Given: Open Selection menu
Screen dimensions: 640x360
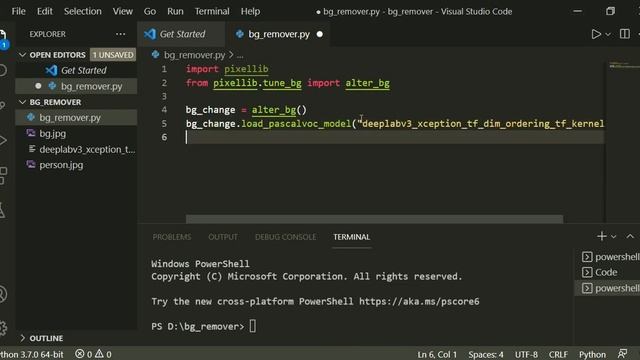Looking at the screenshot, I should pyautogui.click(x=82, y=11).
